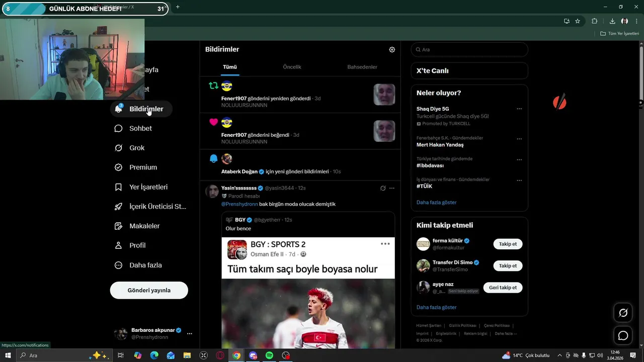Open floating chat messages button
Screen dimensions: 644x362
pos(623,335)
